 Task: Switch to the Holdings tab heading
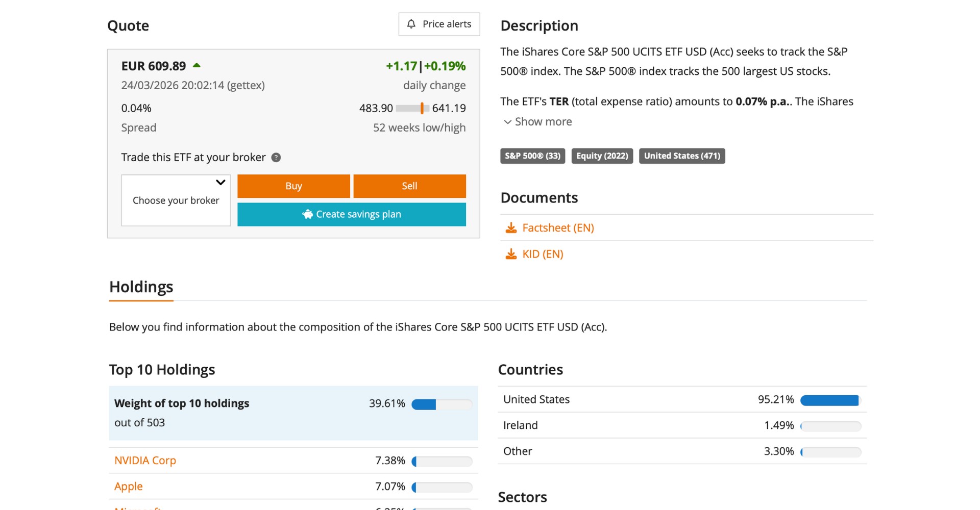click(x=141, y=287)
